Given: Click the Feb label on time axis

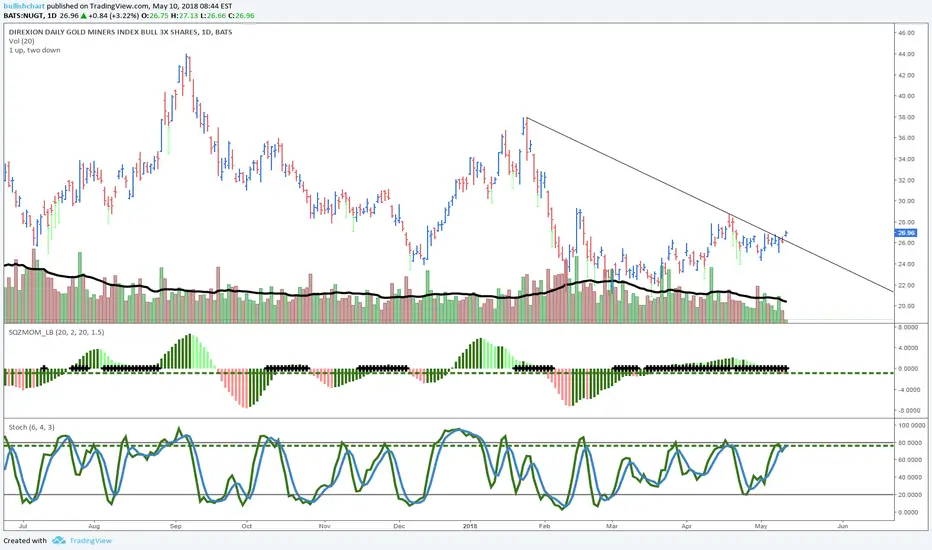Looking at the screenshot, I should [544, 526].
